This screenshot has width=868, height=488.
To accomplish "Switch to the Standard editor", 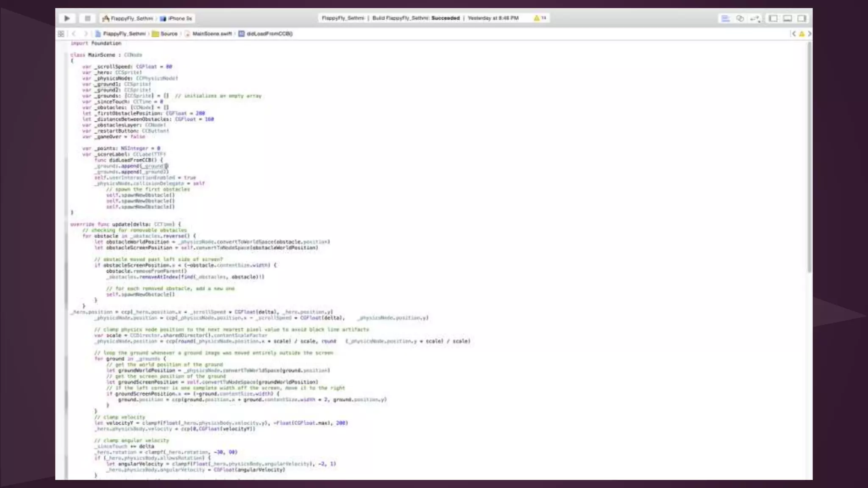I will 725,18.
